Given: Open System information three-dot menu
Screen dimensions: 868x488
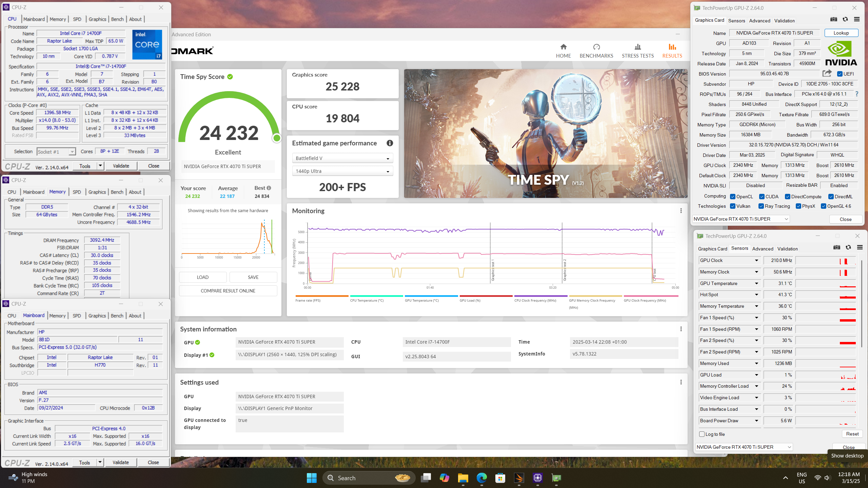Looking at the screenshot, I should [681, 329].
